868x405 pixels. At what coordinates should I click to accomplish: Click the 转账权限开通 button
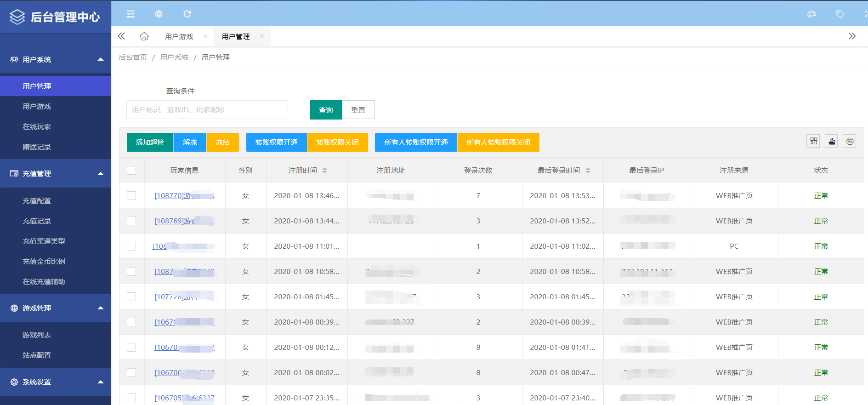277,142
